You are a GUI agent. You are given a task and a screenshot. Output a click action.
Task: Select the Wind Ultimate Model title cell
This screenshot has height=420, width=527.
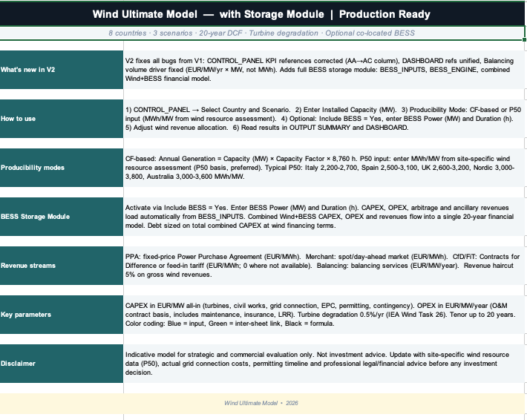tap(262, 14)
